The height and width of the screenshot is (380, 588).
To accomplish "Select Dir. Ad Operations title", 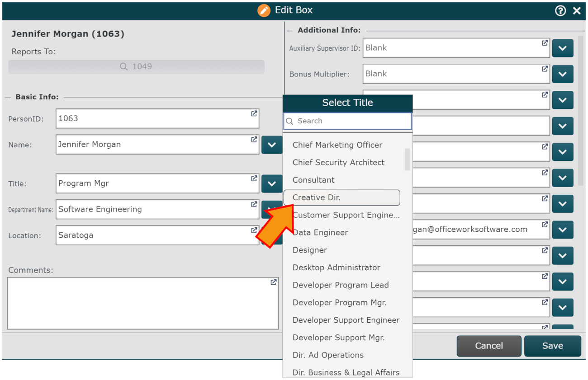I will pyautogui.click(x=328, y=355).
